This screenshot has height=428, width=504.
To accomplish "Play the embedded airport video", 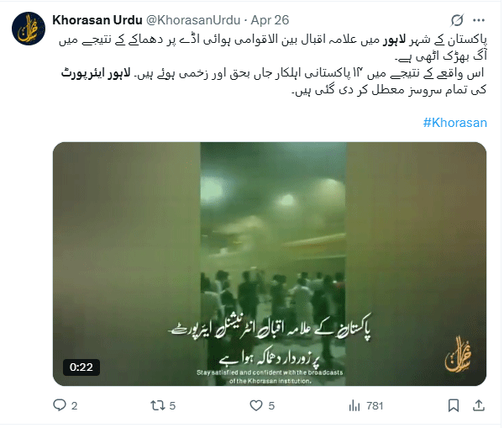I will 270,264.
